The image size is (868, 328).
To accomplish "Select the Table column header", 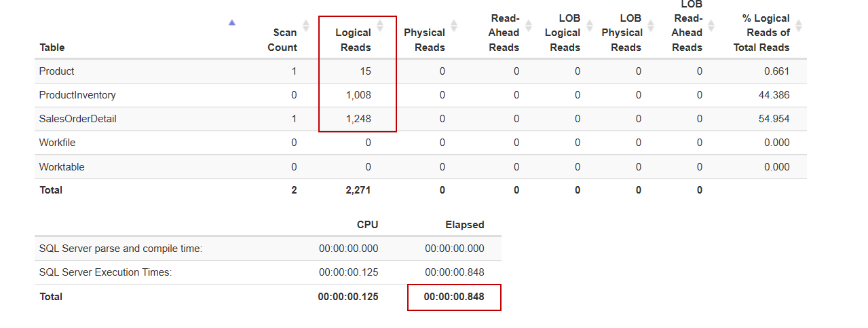I will pyautogui.click(x=52, y=48).
